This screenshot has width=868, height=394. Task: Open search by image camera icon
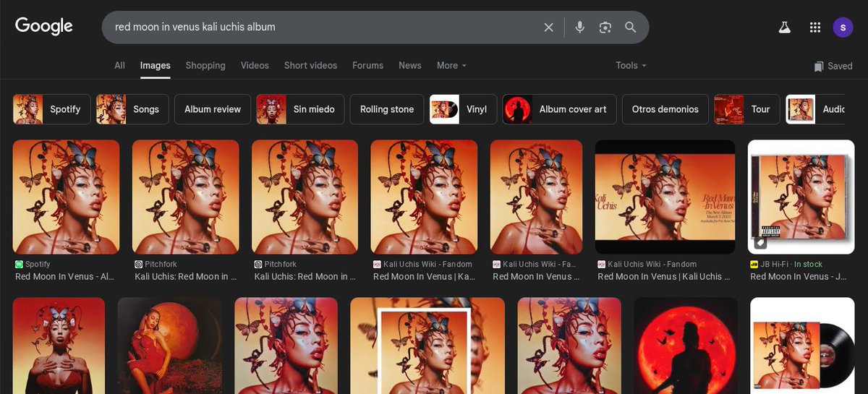605,27
